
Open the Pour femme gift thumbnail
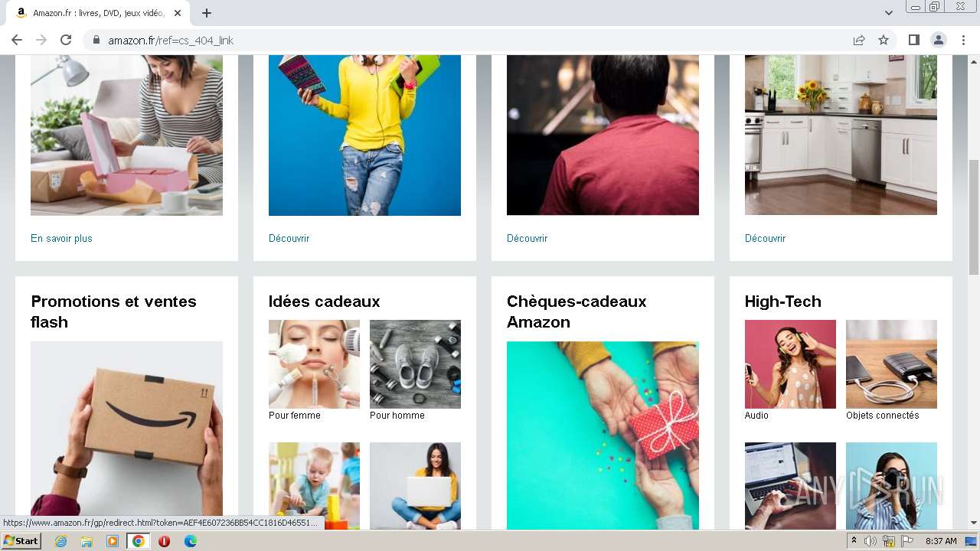click(314, 364)
